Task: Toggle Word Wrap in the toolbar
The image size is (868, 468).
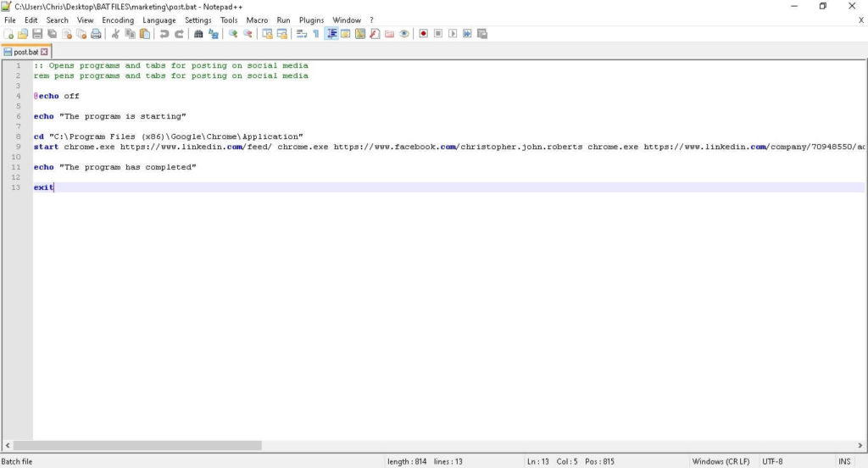Action: point(302,34)
